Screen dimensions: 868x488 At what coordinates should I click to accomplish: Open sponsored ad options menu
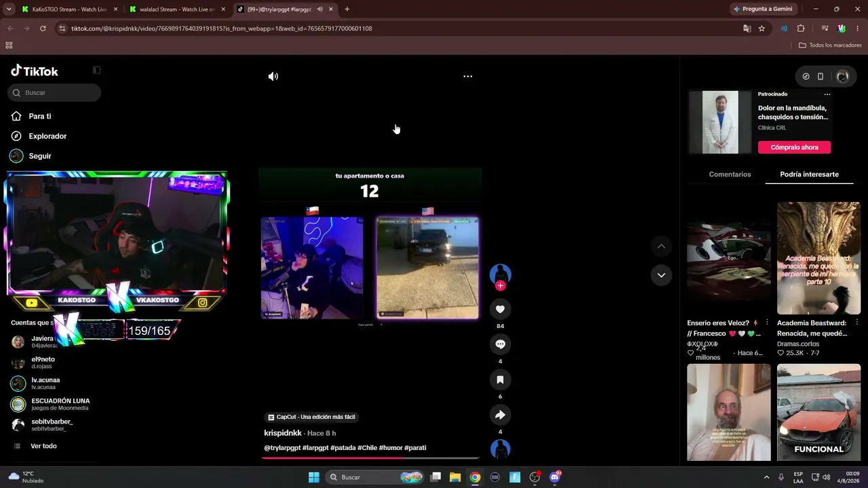pyautogui.click(x=827, y=94)
